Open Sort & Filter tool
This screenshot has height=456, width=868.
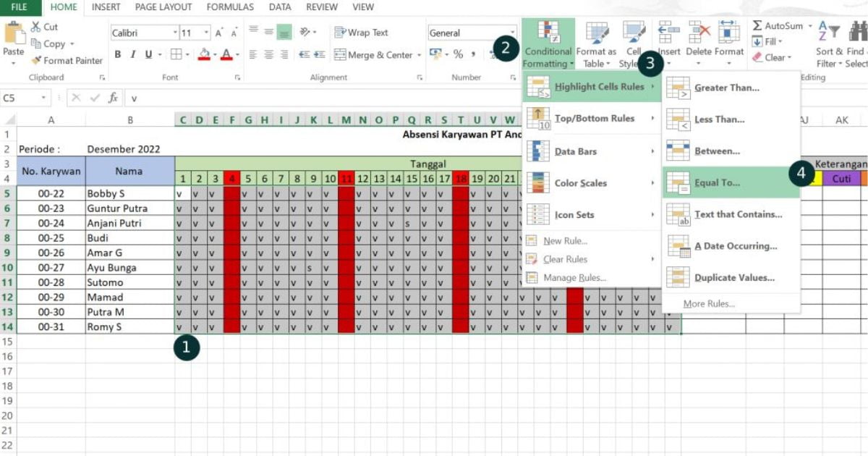pos(830,43)
